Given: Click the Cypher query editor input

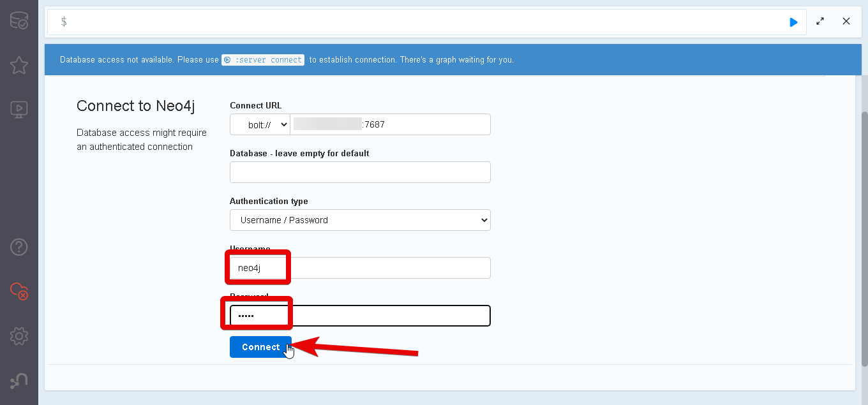Looking at the screenshot, I should pos(426,22).
